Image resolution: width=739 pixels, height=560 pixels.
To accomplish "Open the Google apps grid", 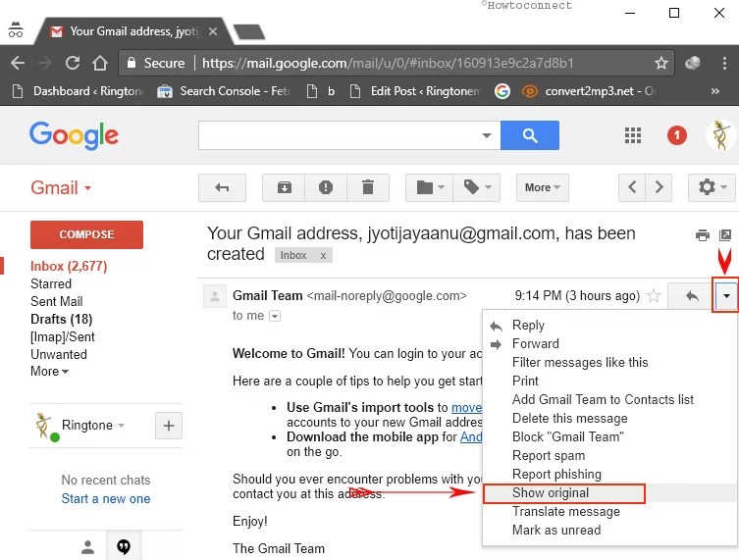I will point(632,135).
